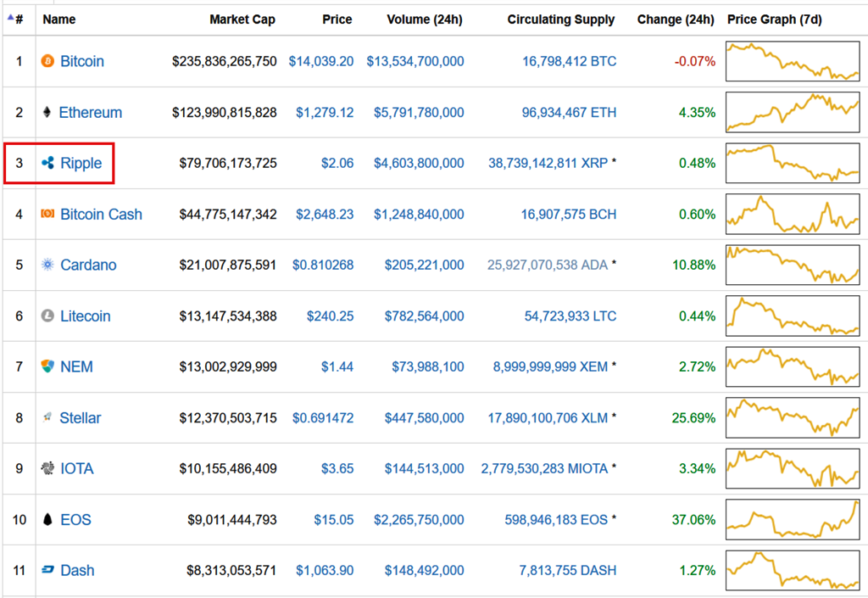This screenshot has width=868, height=598.
Task: Click the Ethereum diamond icon
Action: [47, 112]
